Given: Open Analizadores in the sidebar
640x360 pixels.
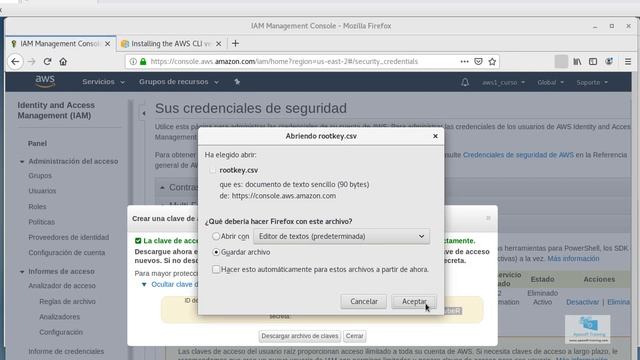Looking at the screenshot, I should [x=59, y=317].
